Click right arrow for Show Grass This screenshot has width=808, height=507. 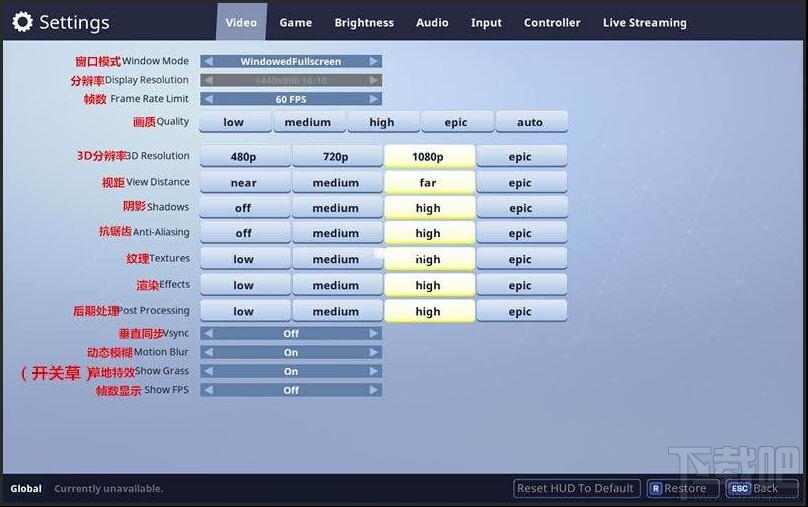(374, 371)
